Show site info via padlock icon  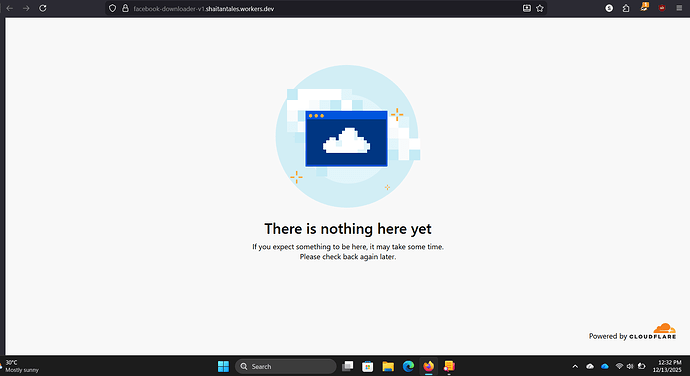click(x=125, y=8)
